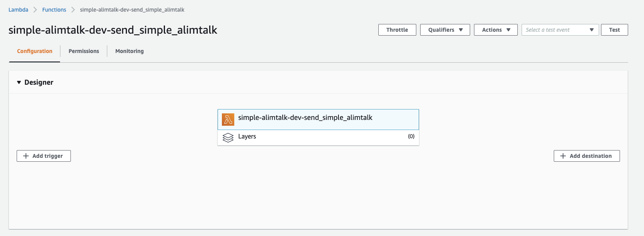Click the Actions dropdown caret icon
The width and height of the screenshot is (644, 236).
coord(508,29)
